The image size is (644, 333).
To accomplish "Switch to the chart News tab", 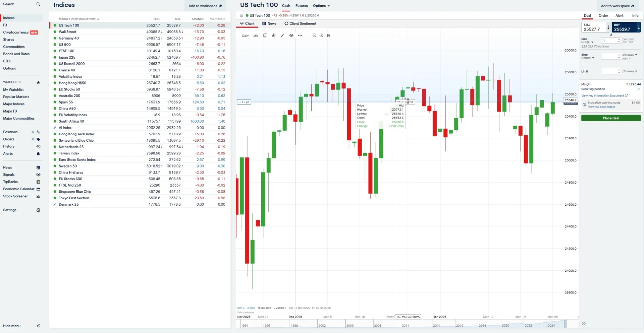I will click(269, 24).
